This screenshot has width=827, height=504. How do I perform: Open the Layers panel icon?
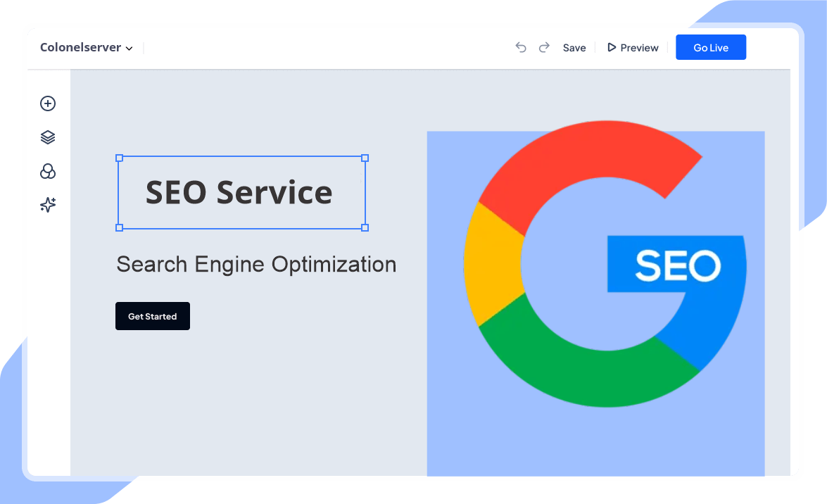point(47,137)
